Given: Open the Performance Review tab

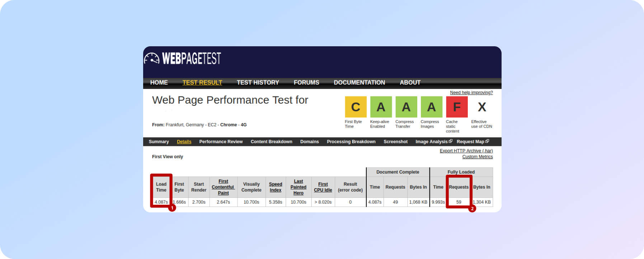Looking at the screenshot, I should click(x=221, y=142).
